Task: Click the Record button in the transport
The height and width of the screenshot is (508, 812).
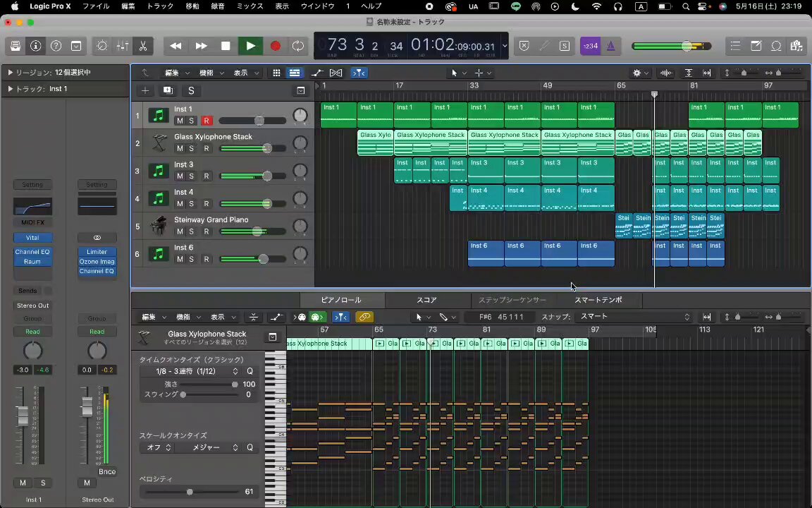Action: click(x=275, y=46)
